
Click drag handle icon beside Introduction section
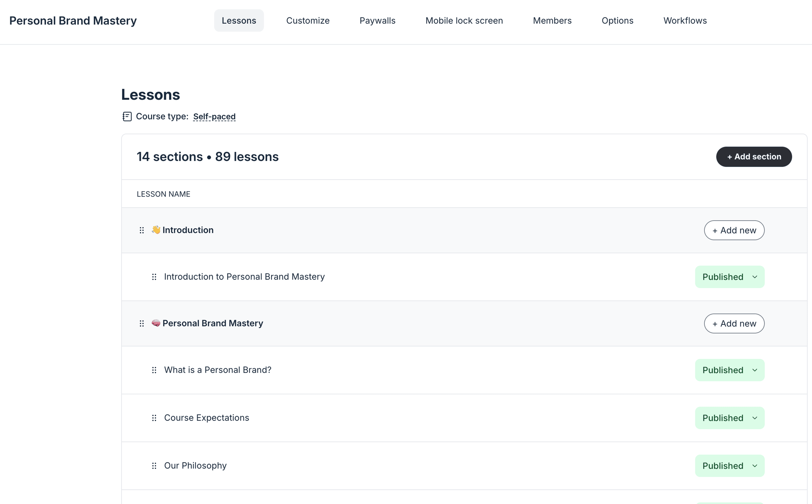142,230
